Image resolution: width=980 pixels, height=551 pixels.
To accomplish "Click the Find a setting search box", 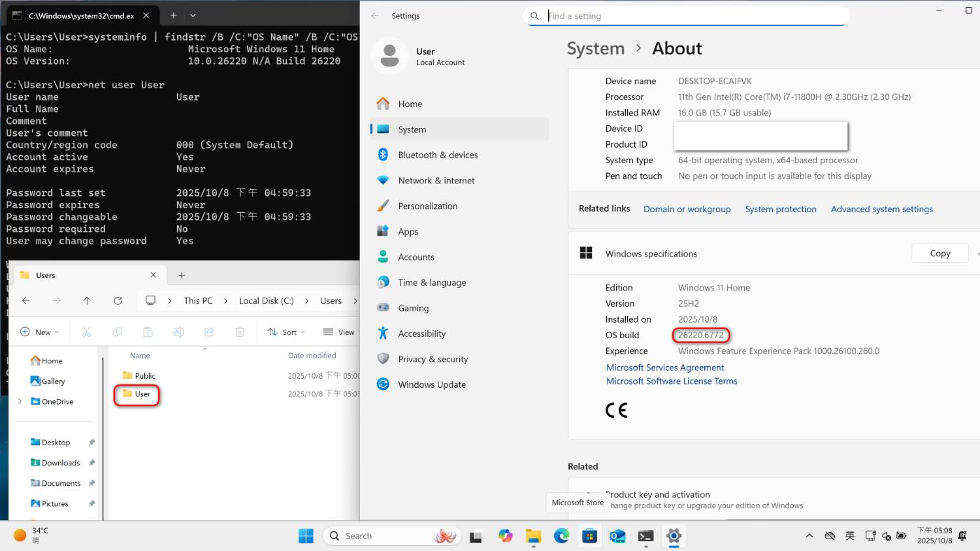I will tap(693, 16).
